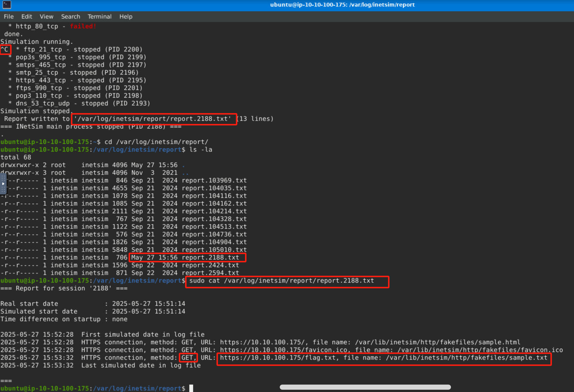Click the window title bar text

pos(342,5)
